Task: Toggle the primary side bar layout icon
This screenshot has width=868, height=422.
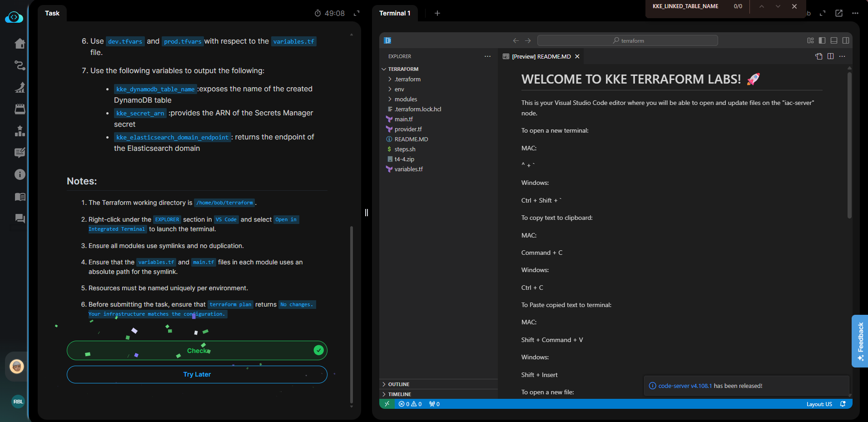Action: pyautogui.click(x=822, y=40)
